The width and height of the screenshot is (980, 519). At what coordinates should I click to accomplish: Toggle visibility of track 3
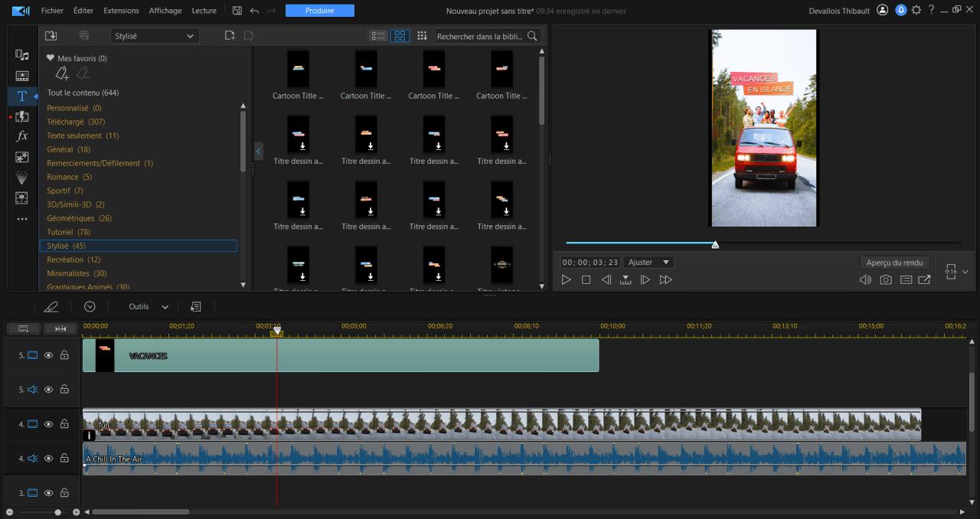point(48,493)
